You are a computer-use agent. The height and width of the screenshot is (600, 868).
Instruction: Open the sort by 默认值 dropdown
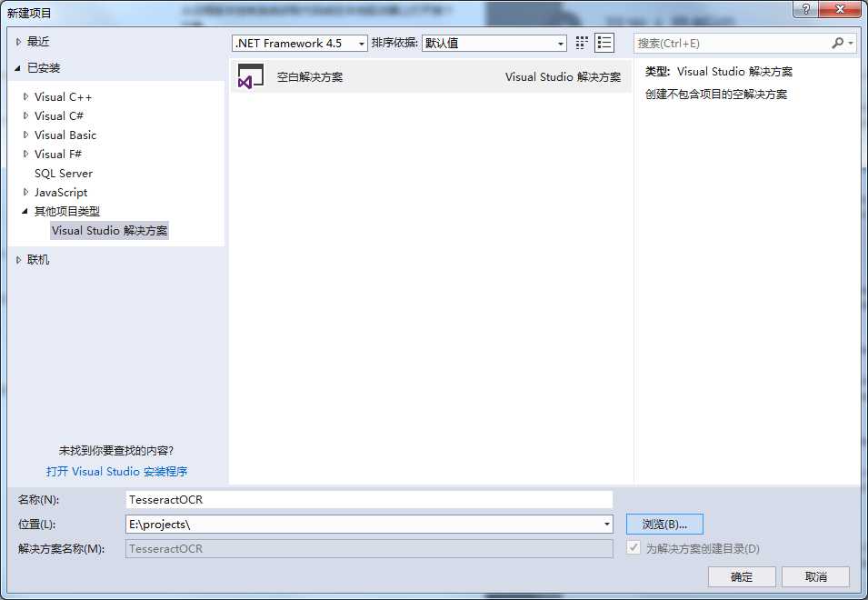tap(494, 43)
